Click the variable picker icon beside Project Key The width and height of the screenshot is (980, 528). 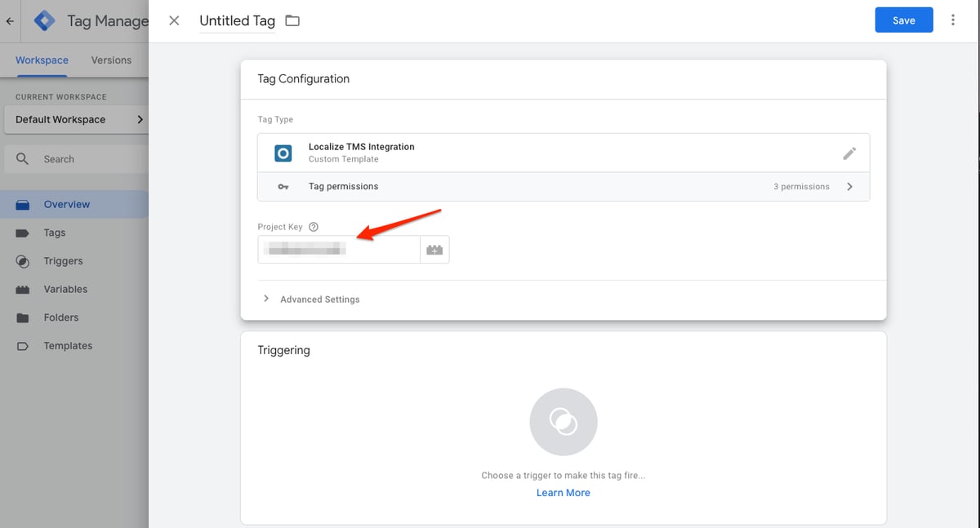434,250
